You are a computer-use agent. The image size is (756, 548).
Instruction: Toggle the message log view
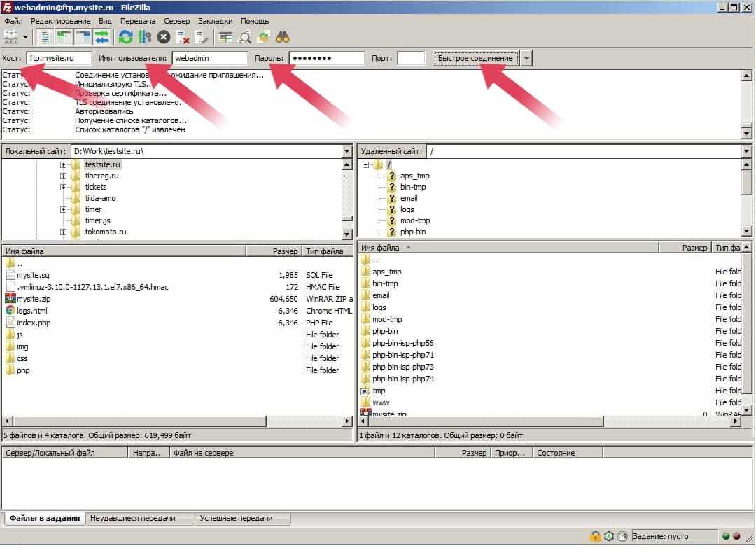pos(45,37)
